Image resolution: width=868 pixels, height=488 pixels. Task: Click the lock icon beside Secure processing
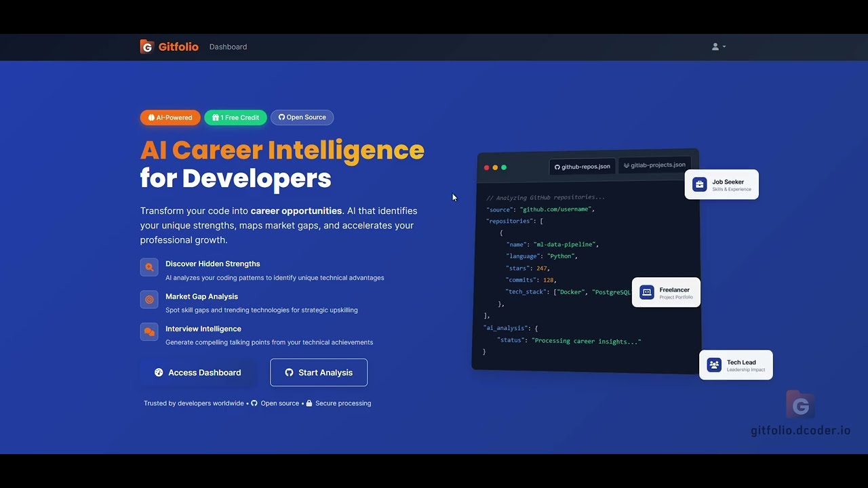pyautogui.click(x=309, y=403)
